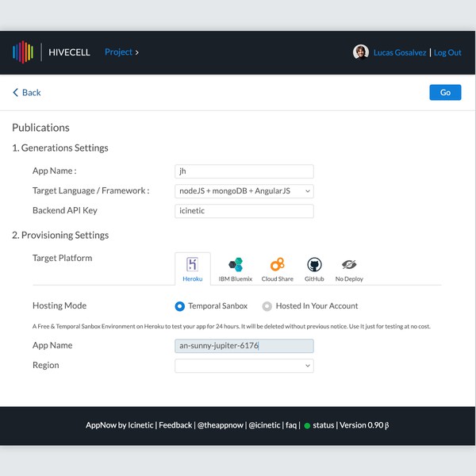
Task: Open the Feedback link in the footer
Action: point(175,425)
